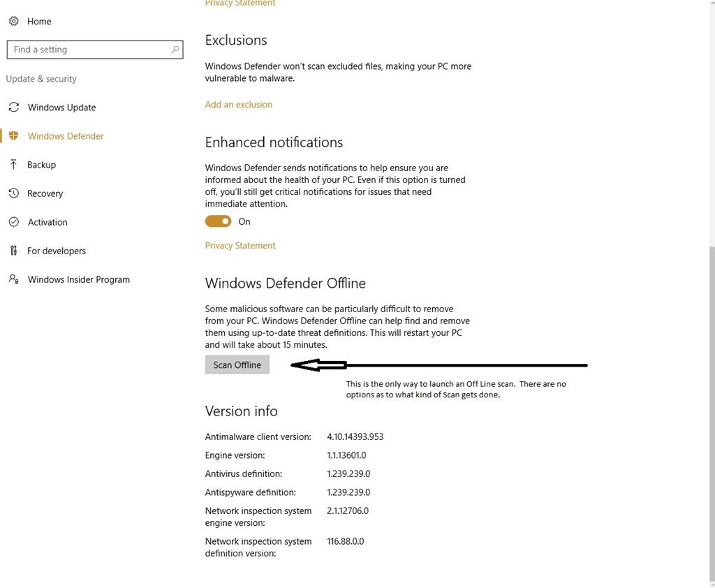Select Network inspection engine version 2.1.12706.0
Screen dimensions: 715x588
348,511
